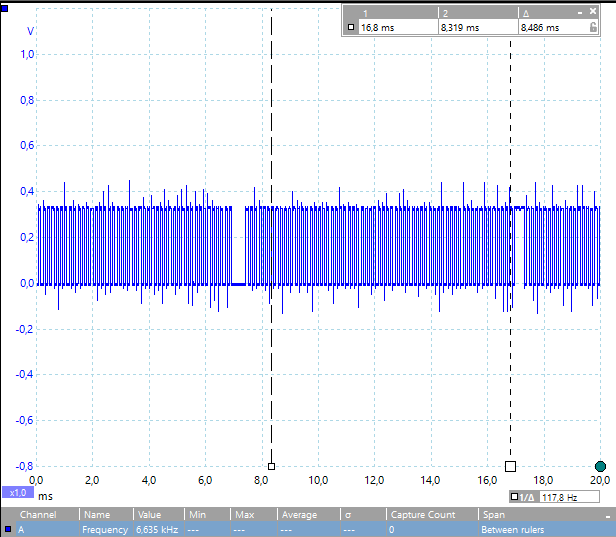Click the blue channel A color square
The image size is (616, 537).
click(8, 530)
